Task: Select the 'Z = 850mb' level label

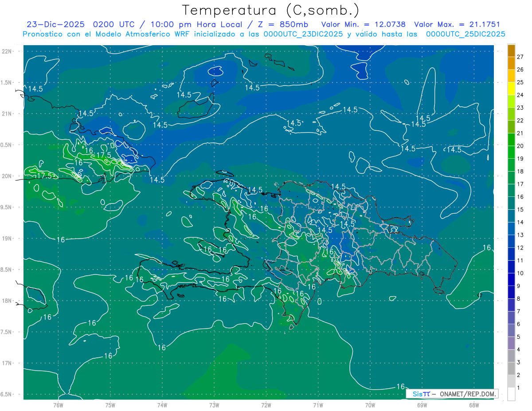Action: tap(282, 25)
